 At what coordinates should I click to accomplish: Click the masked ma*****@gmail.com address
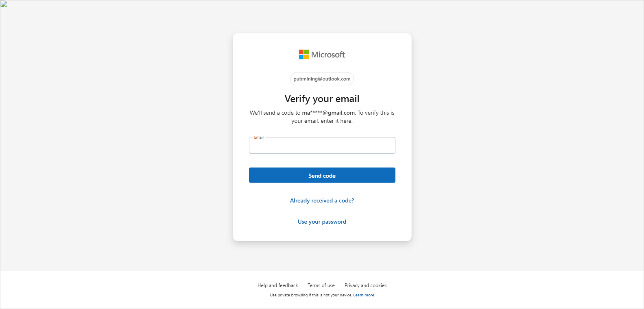click(x=328, y=113)
